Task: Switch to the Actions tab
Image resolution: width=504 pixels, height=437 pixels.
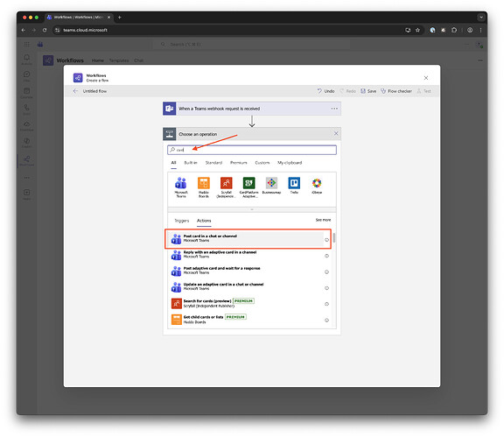Action: tap(204, 221)
